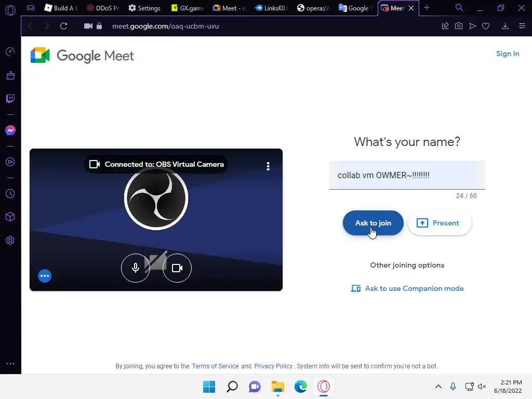Switch to the DDoS Pr tab
This screenshot has height=399, width=532.
103,8
